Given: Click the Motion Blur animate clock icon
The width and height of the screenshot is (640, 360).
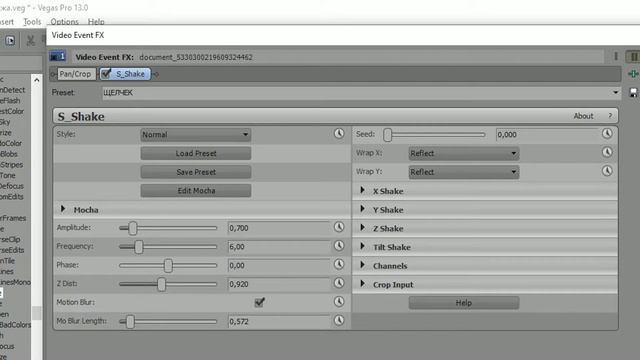Looking at the screenshot, I should [339, 302].
